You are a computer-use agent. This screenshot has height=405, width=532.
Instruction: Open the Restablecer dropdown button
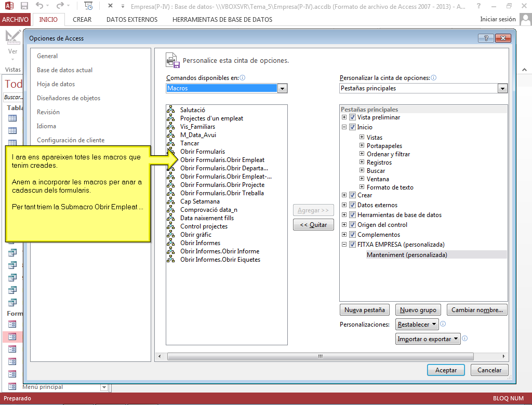coord(417,325)
